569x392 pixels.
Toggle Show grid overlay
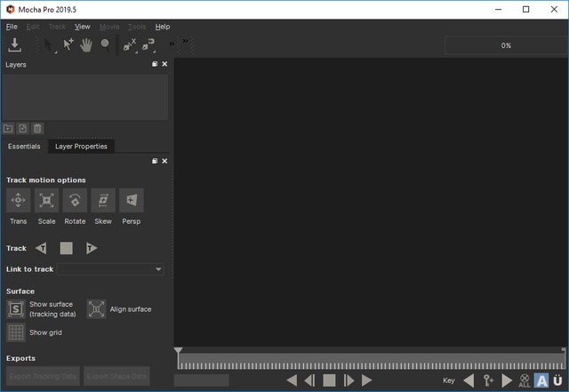pyautogui.click(x=16, y=332)
